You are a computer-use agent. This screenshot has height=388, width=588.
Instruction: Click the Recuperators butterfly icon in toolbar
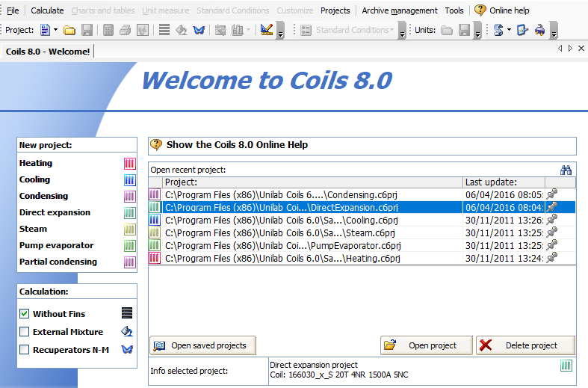coord(199,30)
